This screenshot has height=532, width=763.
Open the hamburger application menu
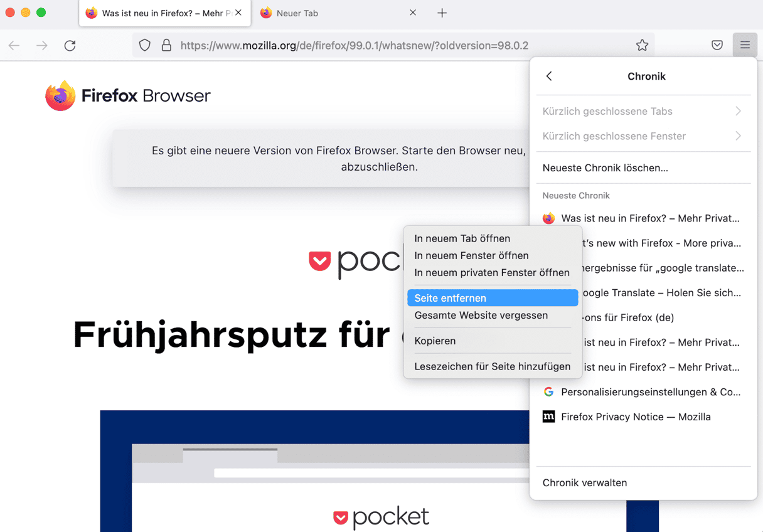point(745,45)
